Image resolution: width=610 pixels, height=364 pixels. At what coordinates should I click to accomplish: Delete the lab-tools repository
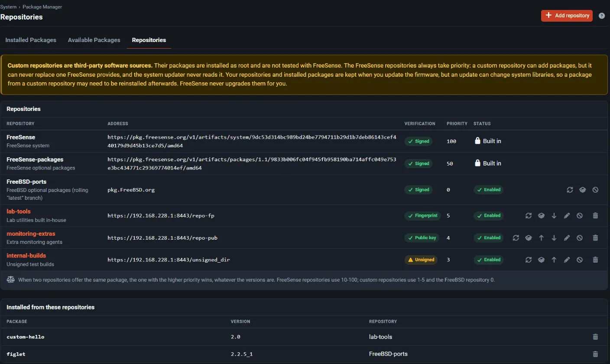coord(595,215)
